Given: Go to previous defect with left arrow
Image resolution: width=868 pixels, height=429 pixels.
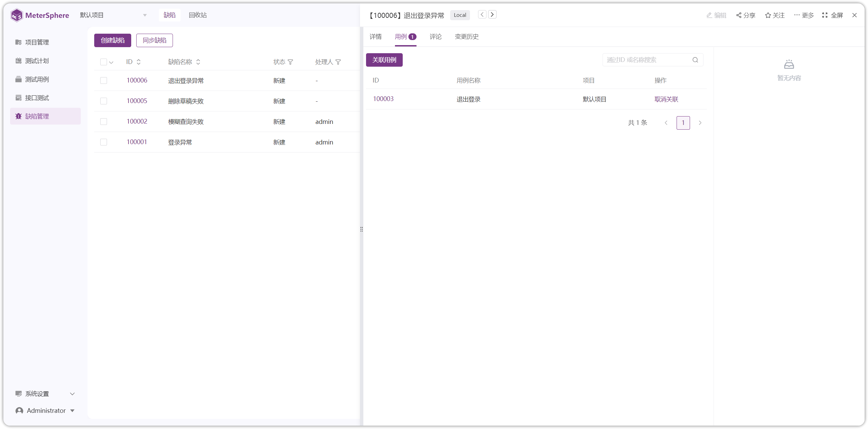Looking at the screenshot, I should [x=482, y=14].
